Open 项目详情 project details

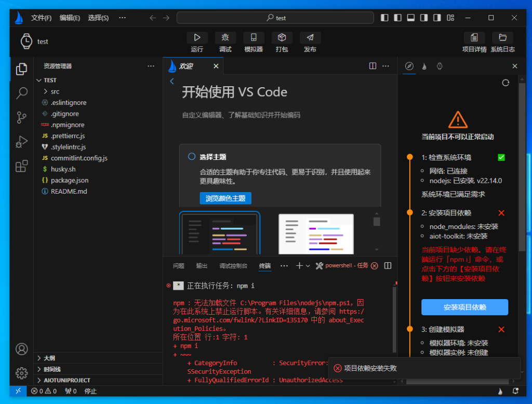(474, 43)
